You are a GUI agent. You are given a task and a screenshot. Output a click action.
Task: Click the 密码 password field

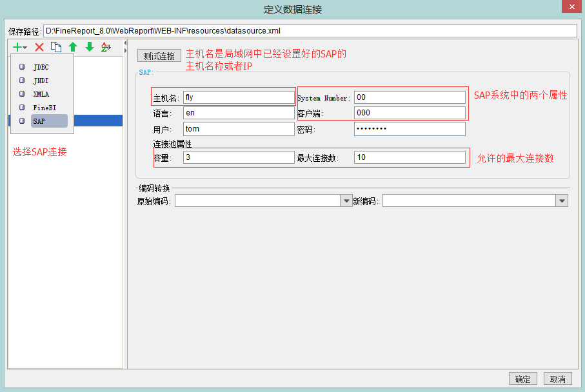click(410, 129)
